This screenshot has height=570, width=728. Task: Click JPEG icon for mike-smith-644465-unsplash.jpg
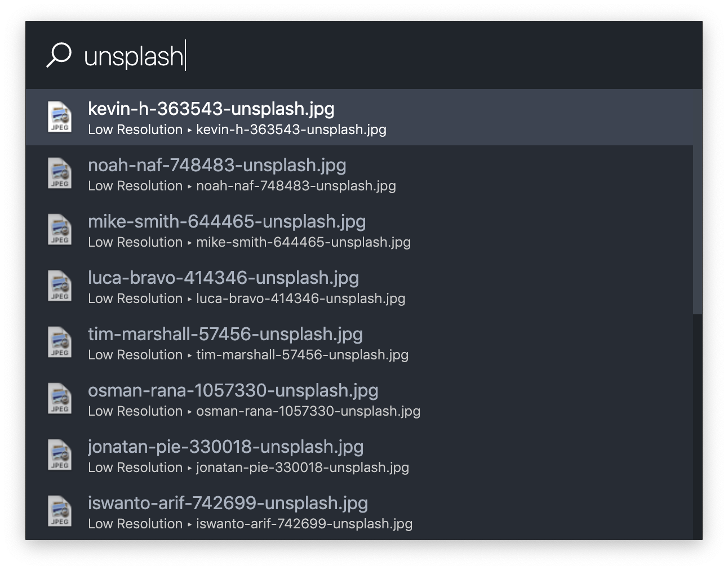coord(59,230)
